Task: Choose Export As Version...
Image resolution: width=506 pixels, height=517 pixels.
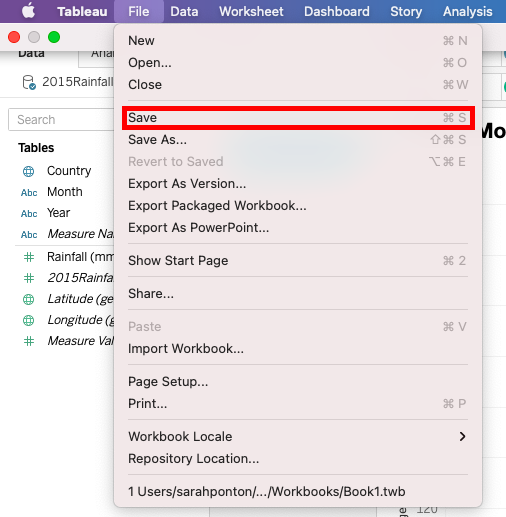Action: 298,184
